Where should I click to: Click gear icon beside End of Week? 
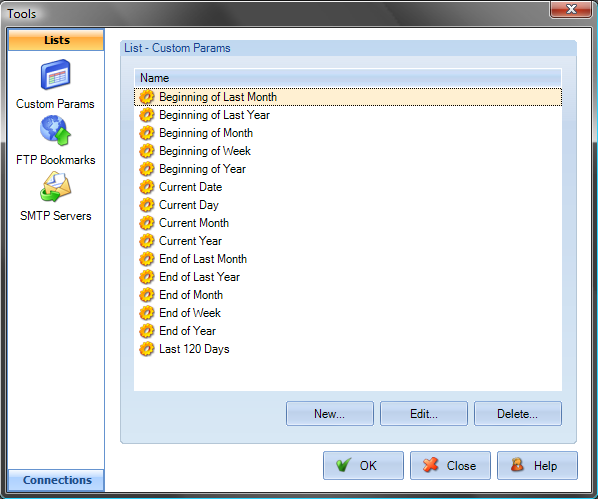(146, 313)
